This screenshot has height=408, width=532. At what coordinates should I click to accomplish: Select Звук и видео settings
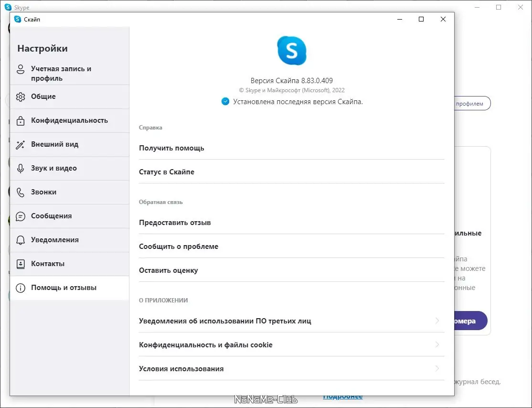70,168
